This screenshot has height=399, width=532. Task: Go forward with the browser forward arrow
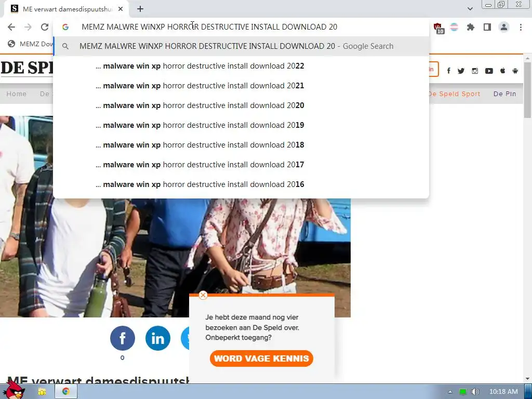click(x=28, y=27)
